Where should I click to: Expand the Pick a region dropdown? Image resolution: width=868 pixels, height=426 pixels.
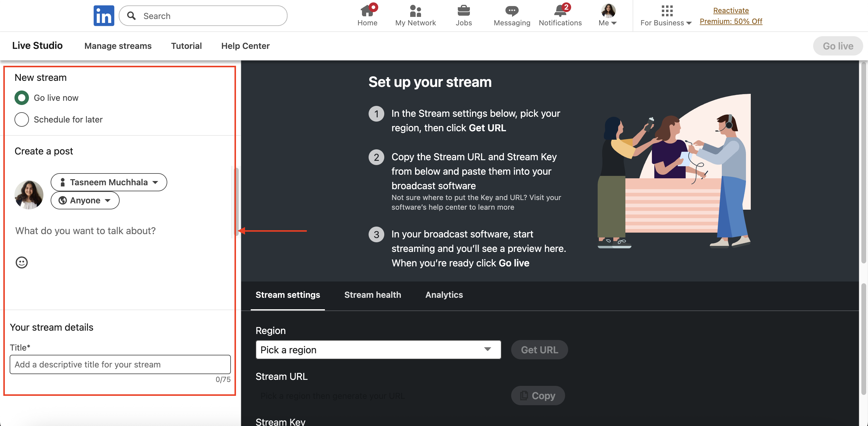coord(378,350)
